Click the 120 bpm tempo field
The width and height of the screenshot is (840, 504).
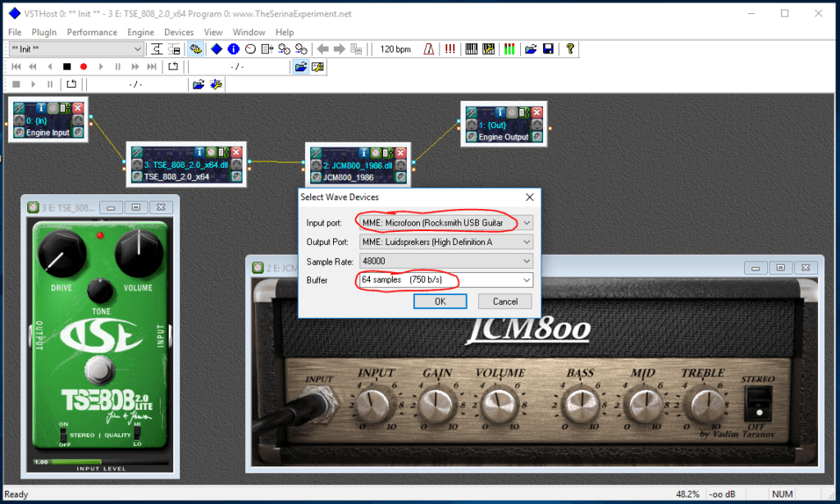[395, 49]
